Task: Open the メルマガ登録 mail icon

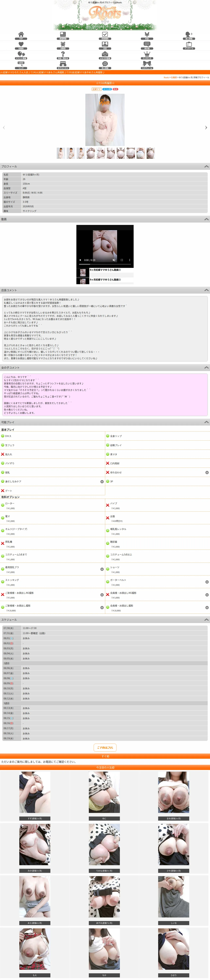Action: [x=105, y=55]
